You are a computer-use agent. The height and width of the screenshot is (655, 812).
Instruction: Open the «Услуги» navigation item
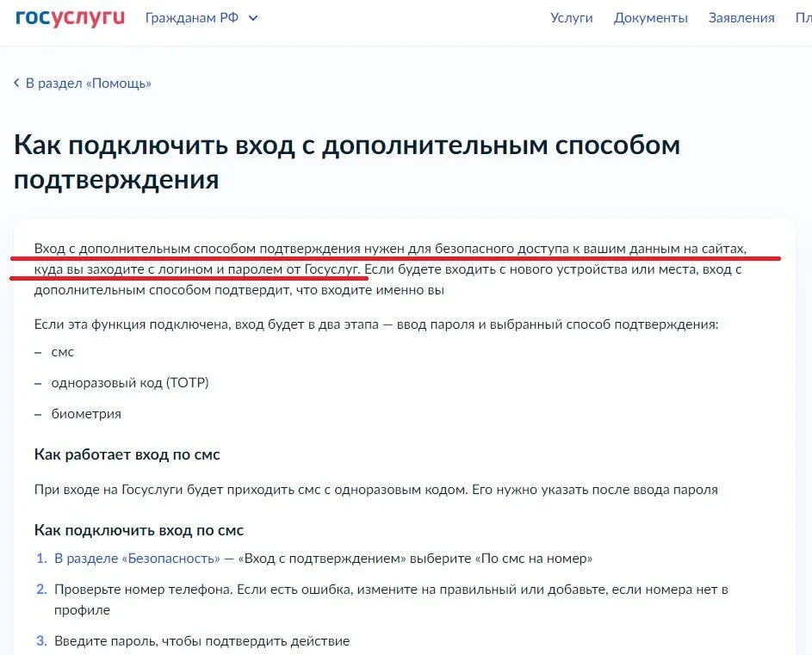pos(570,17)
